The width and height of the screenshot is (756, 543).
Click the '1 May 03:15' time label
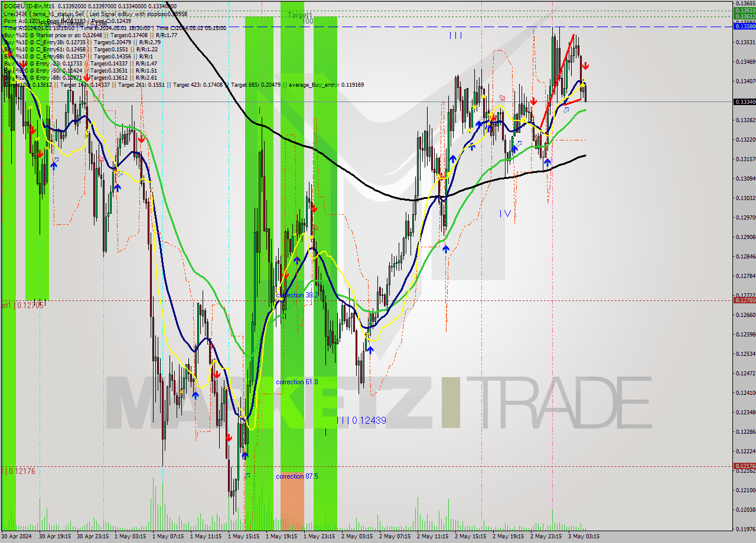tap(131, 536)
